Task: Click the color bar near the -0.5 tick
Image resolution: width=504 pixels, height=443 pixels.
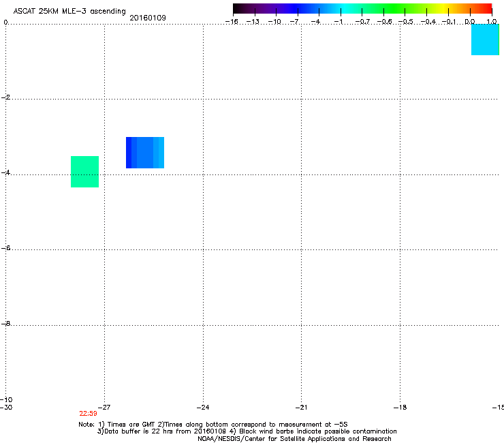Action: (405, 9)
